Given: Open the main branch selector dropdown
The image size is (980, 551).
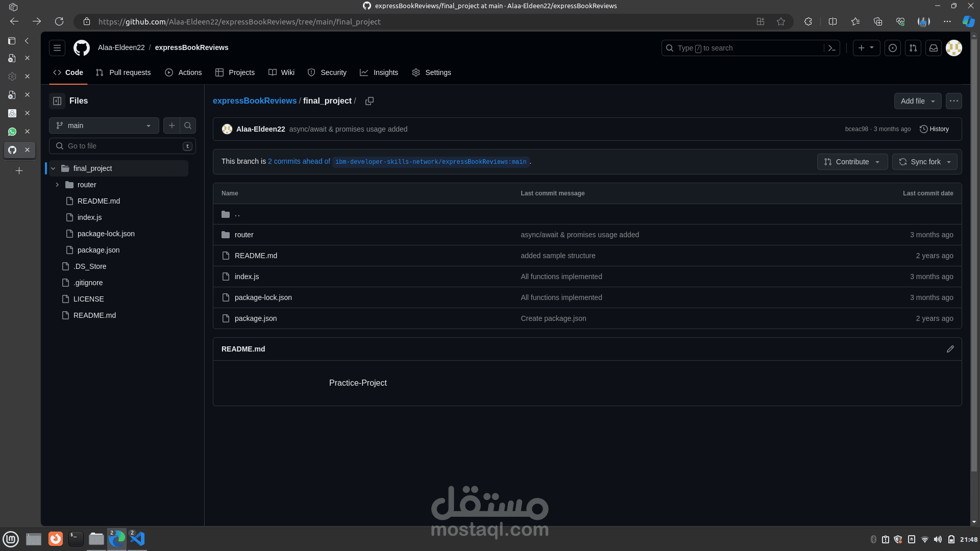Looking at the screenshot, I should coord(104,126).
